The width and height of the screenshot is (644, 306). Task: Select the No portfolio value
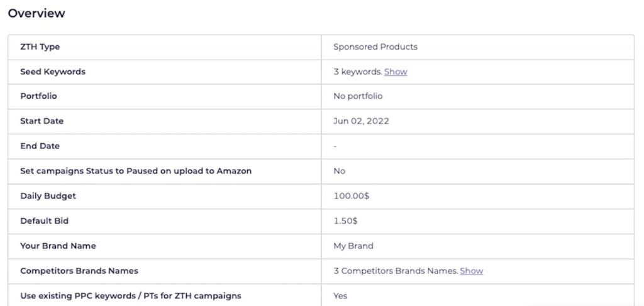(x=358, y=96)
